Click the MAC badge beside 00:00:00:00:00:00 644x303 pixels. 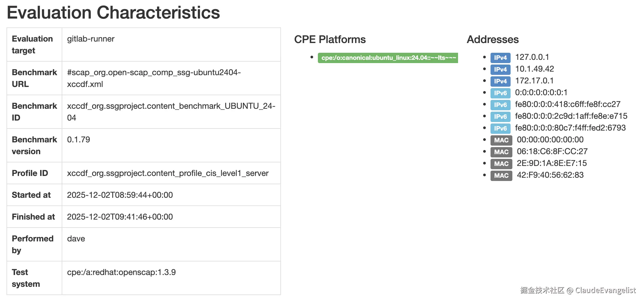point(501,140)
